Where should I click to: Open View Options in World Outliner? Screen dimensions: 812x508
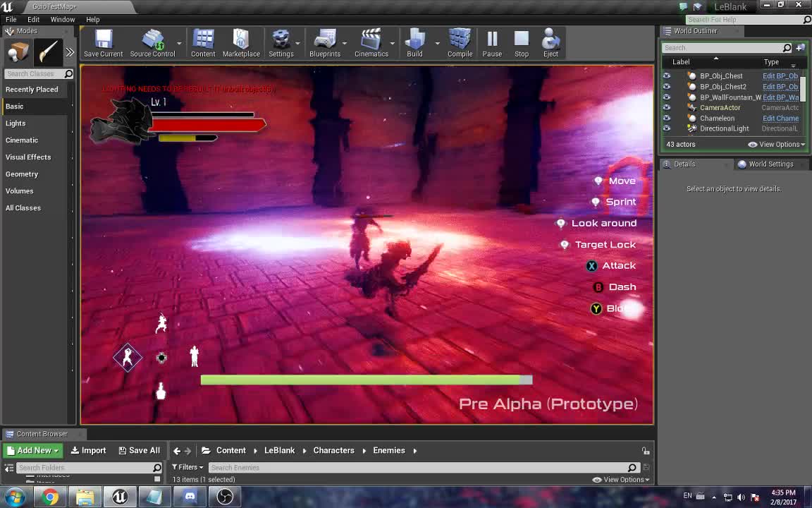tap(775, 144)
